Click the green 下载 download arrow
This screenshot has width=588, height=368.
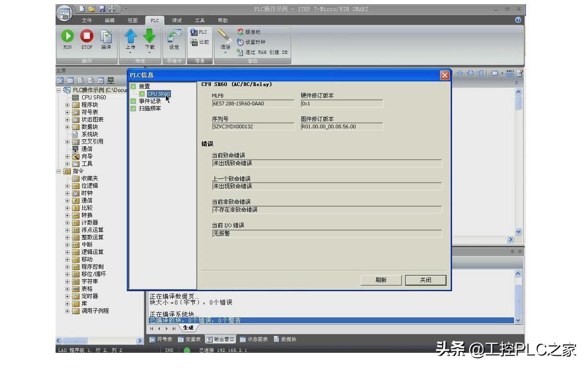coord(150,36)
